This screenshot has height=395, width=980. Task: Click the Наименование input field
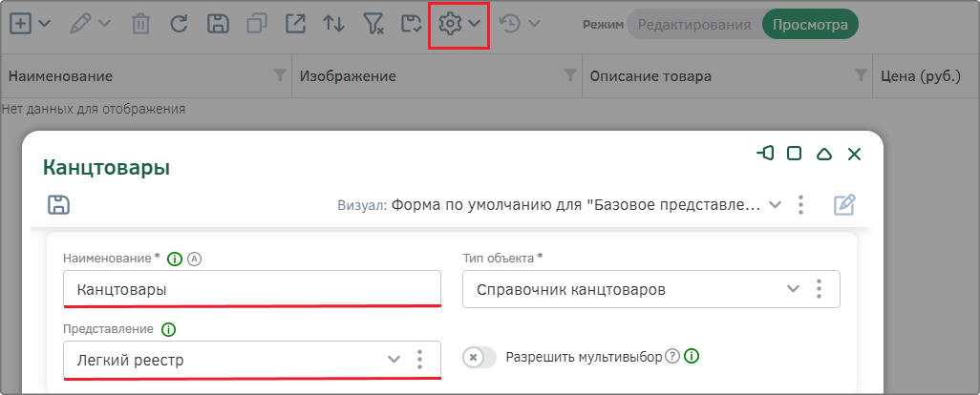click(252, 289)
